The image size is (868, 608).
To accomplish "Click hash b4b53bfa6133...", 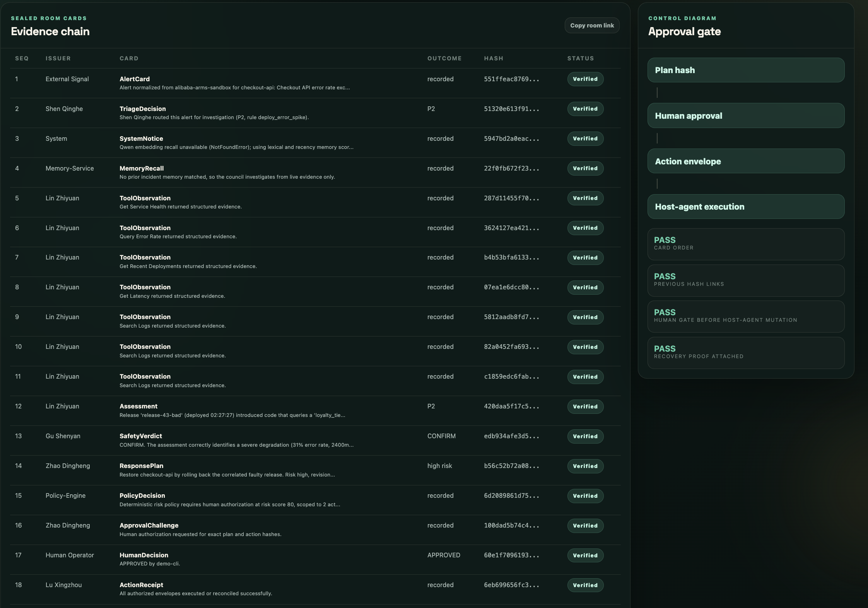I will [511, 257].
